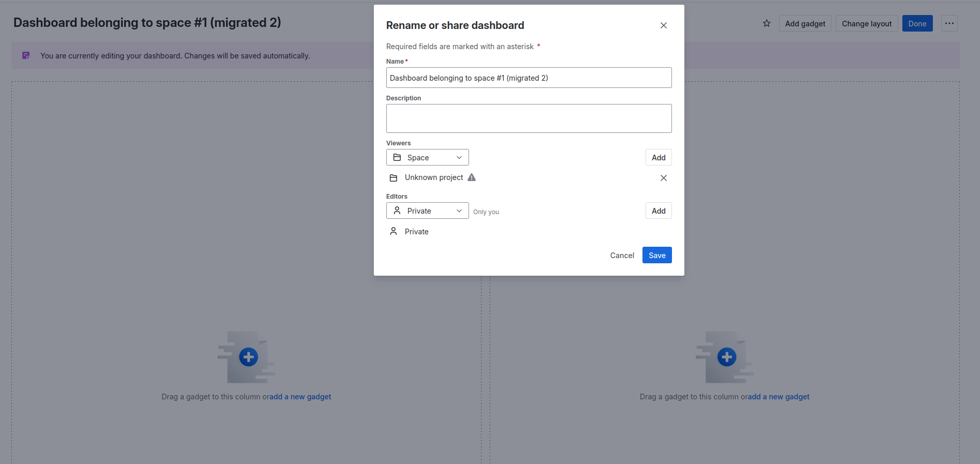
Task: Click the plus icon in left column
Action: tap(248, 357)
